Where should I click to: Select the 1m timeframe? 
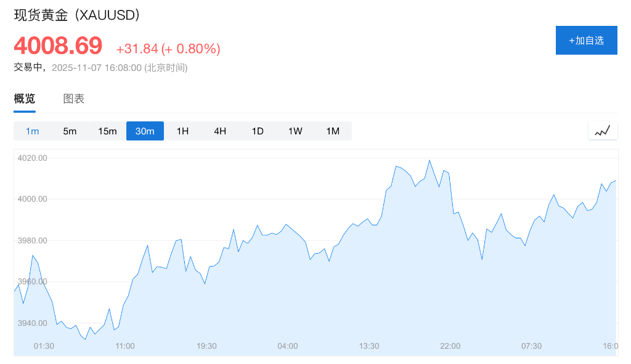pos(32,131)
